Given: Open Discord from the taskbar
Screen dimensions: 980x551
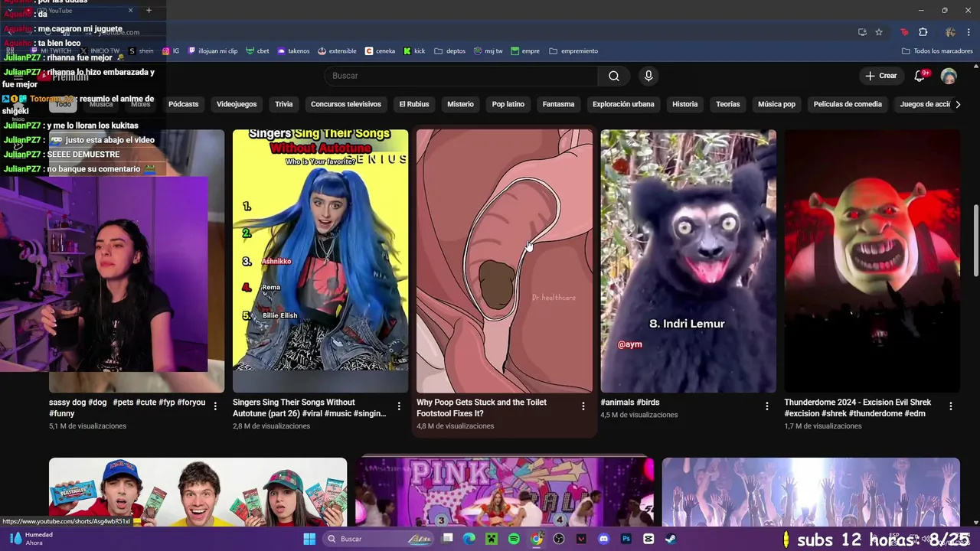Looking at the screenshot, I should click(604, 539).
